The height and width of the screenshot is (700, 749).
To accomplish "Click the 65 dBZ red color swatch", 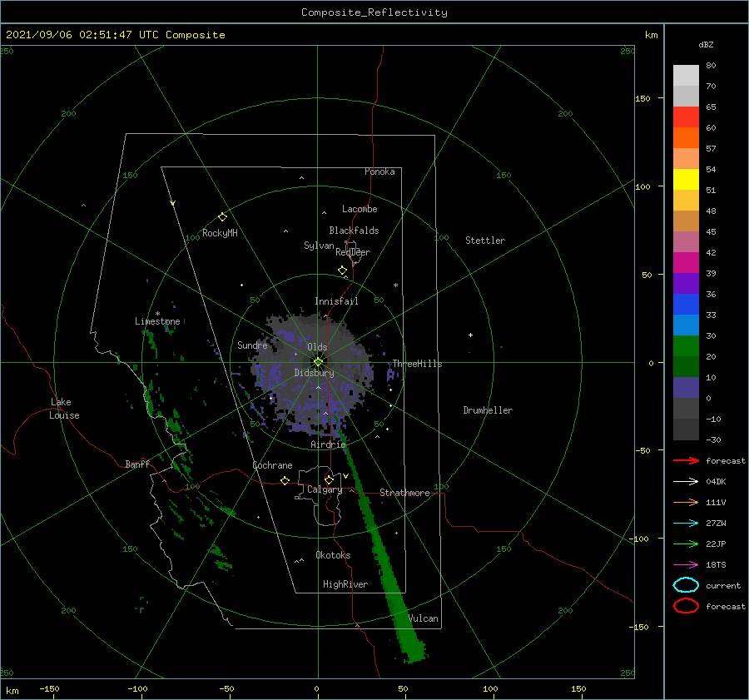I will coord(686,117).
